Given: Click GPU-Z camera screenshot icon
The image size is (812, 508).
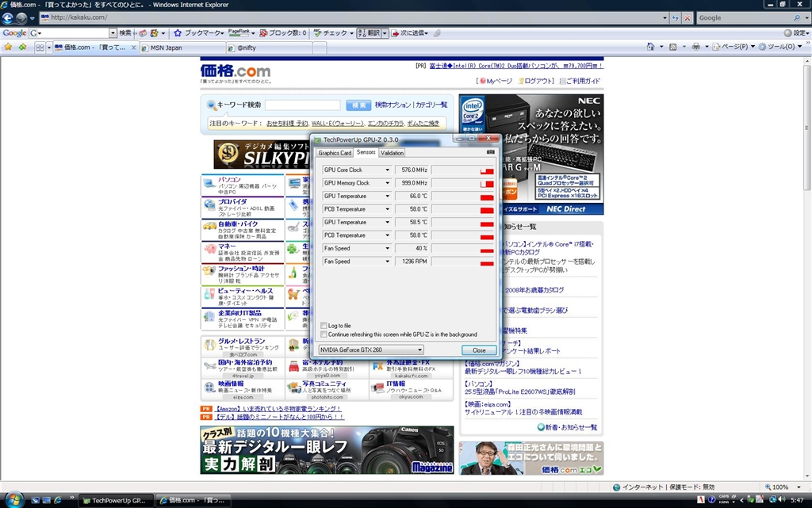Looking at the screenshot, I should (x=490, y=152).
